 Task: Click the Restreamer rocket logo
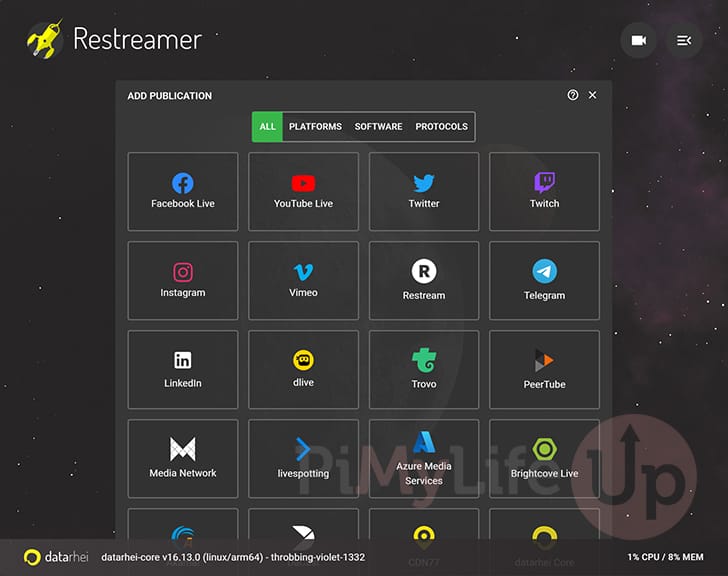45,39
